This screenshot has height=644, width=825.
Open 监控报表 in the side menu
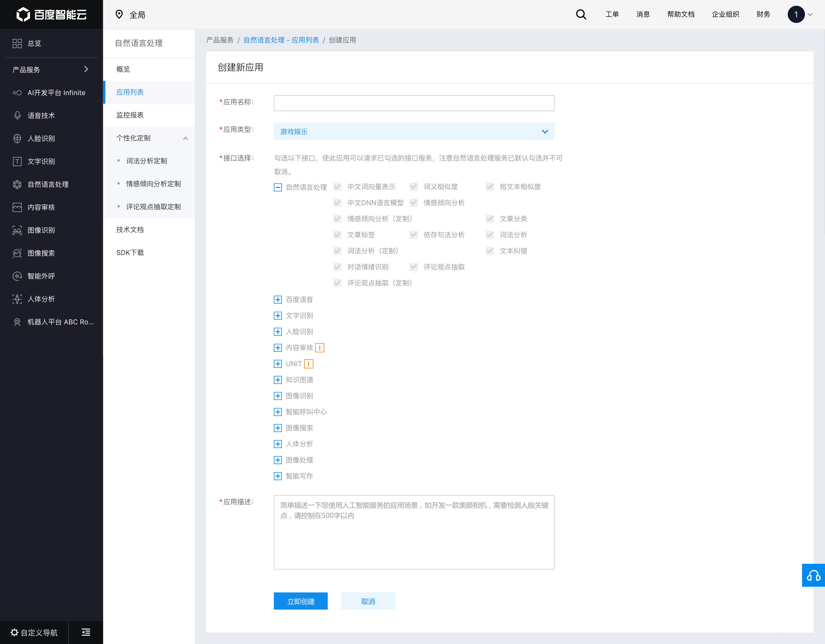[130, 115]
